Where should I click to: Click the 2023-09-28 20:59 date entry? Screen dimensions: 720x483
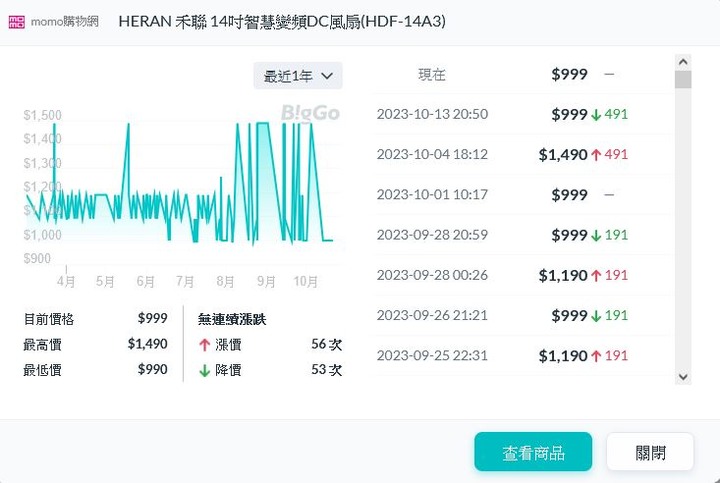point(432,235)
